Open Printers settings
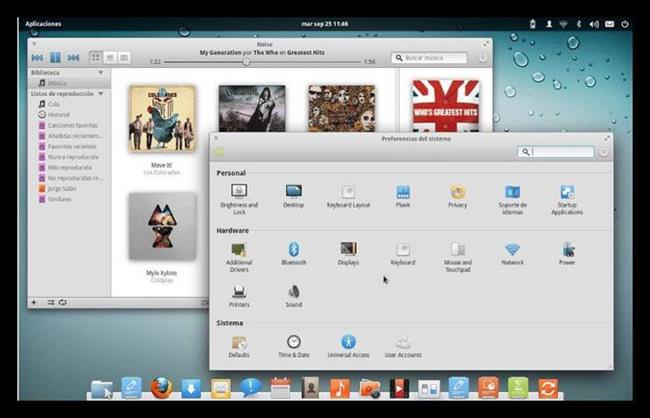 click(x=239, y=296)
